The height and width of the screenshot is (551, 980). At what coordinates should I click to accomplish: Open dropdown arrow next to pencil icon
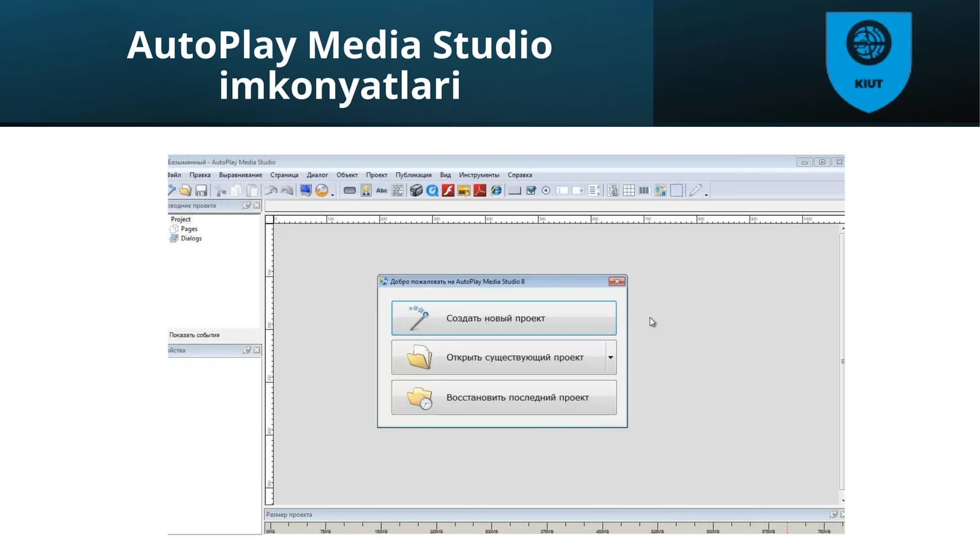tap(706, 194)
